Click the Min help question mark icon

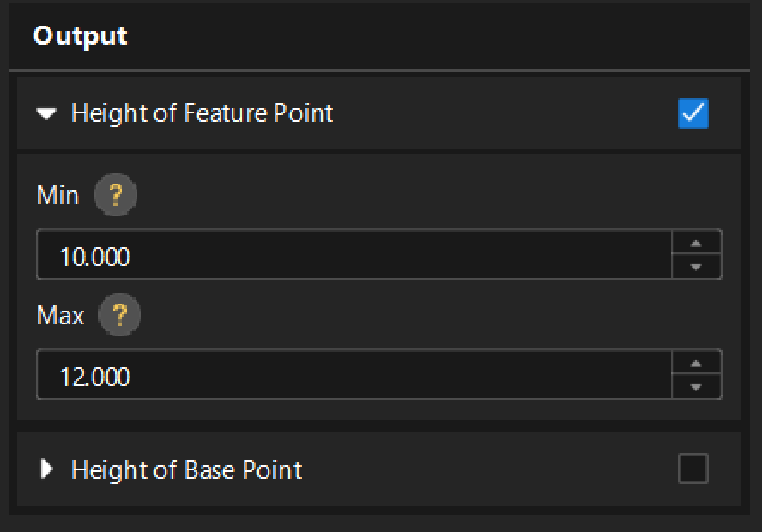pyautogui.click(x=115, y=196)
